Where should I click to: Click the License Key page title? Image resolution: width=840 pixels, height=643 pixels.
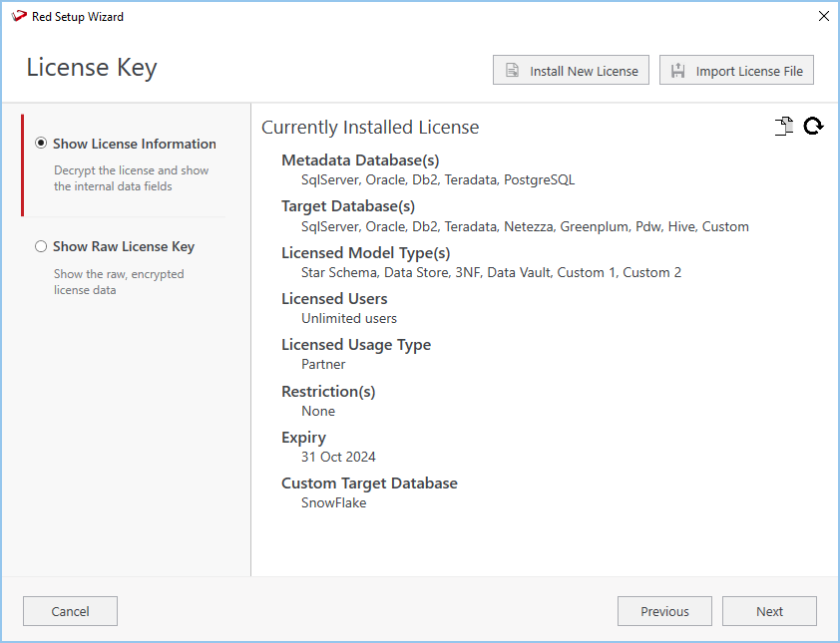[92, 68]
